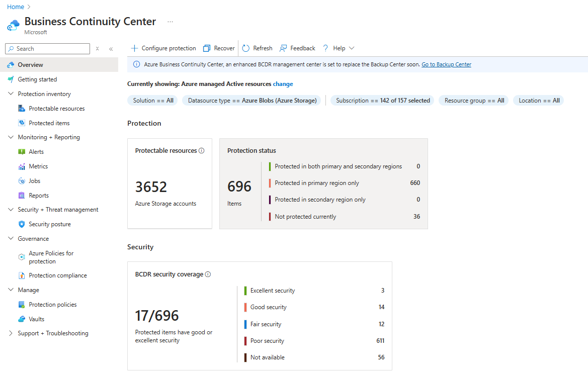Click the Go to Backup Center link
Screen dimensions: 588x375
(446, 64)
